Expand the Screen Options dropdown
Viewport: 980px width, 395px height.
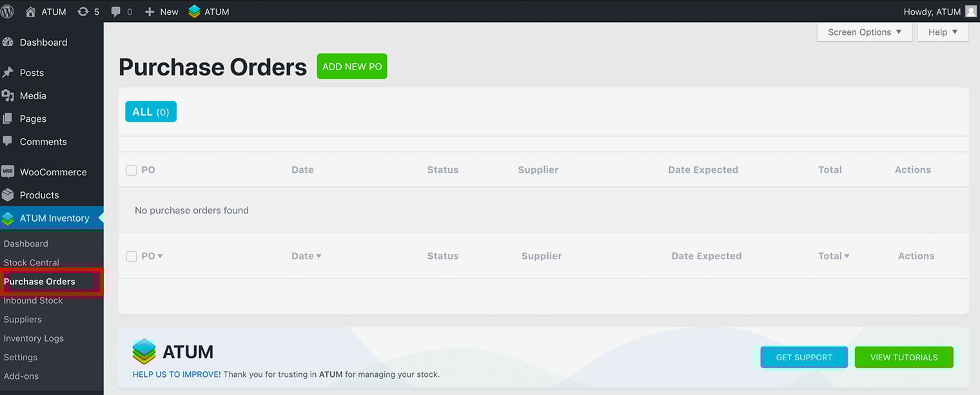[x=865, y=32]
